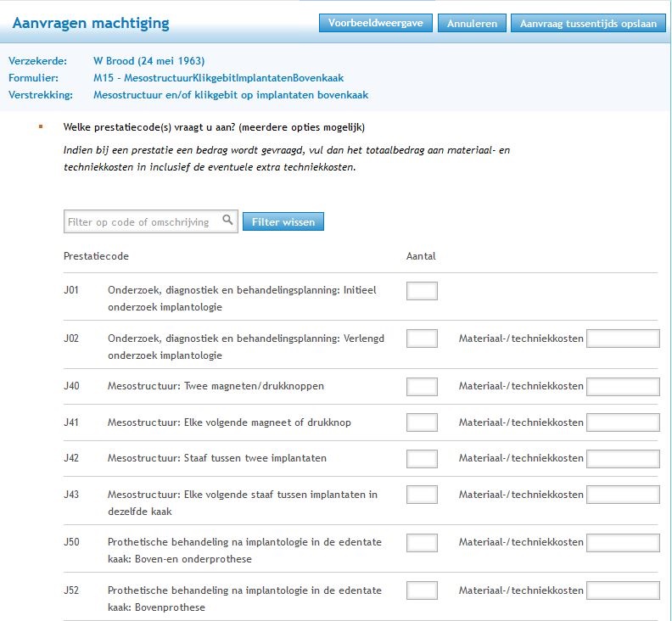Focus the filter op code of omschrijving field

tap(150, 221)
